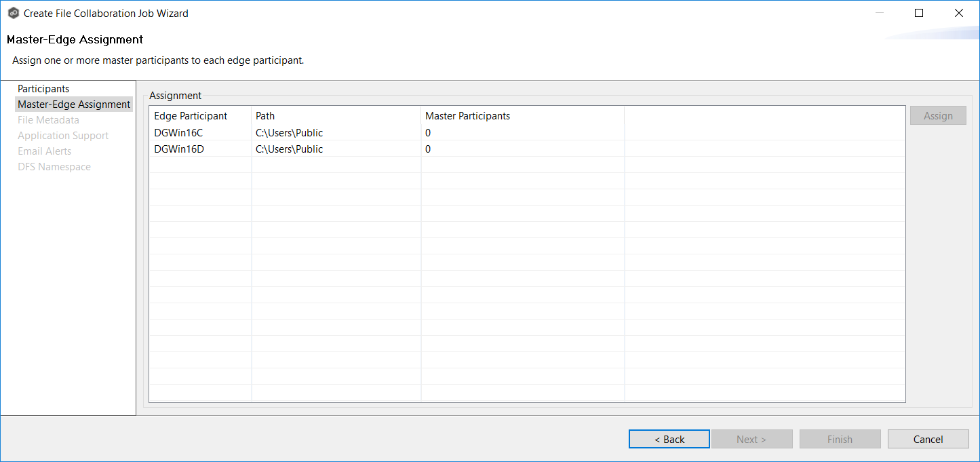Minimize the Job Wizard window
The width and height of the screenshot is (980, 462).
pyautogui.click(x=880, y=13)
